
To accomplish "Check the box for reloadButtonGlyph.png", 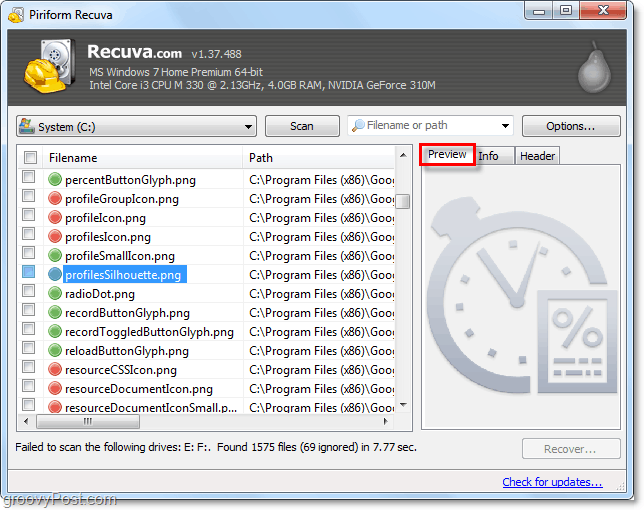I will pos(28,347).
